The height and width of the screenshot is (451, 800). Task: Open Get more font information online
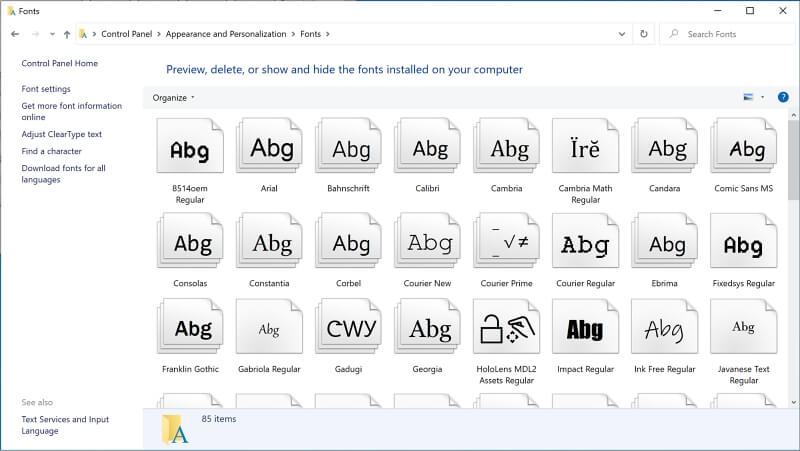(71, 111)
